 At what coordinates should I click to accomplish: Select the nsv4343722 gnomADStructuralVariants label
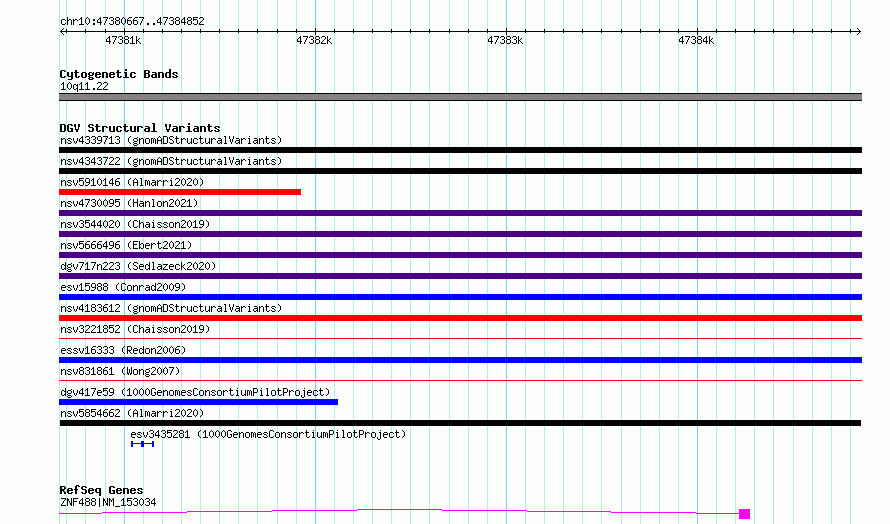coord(171,161)
